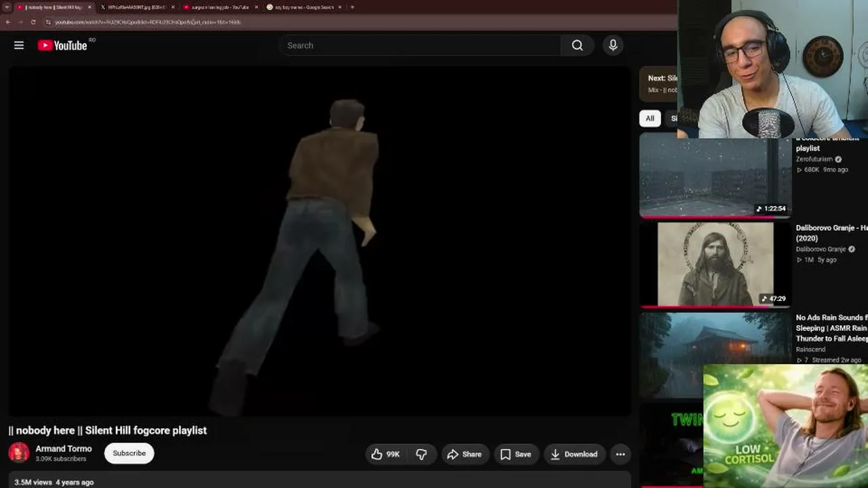The image size is (868, 488).
Task: Reload the current page
Action: (x=33, y=22)
